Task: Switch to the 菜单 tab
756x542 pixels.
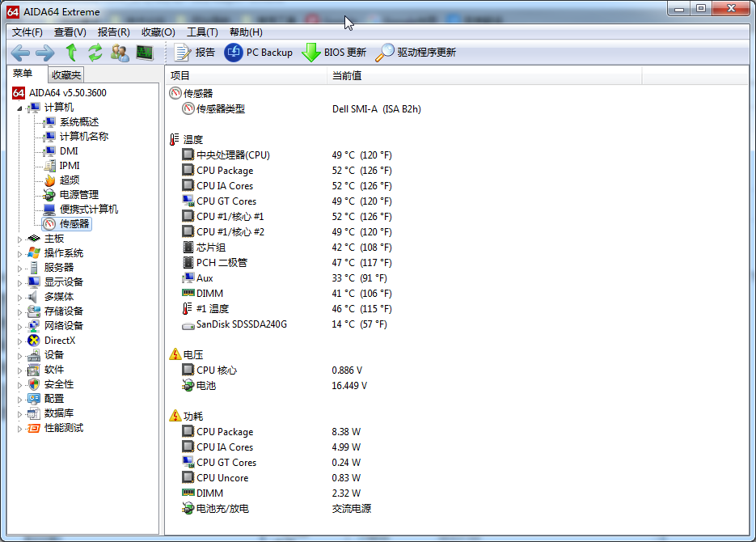Action: pos(23,74)
